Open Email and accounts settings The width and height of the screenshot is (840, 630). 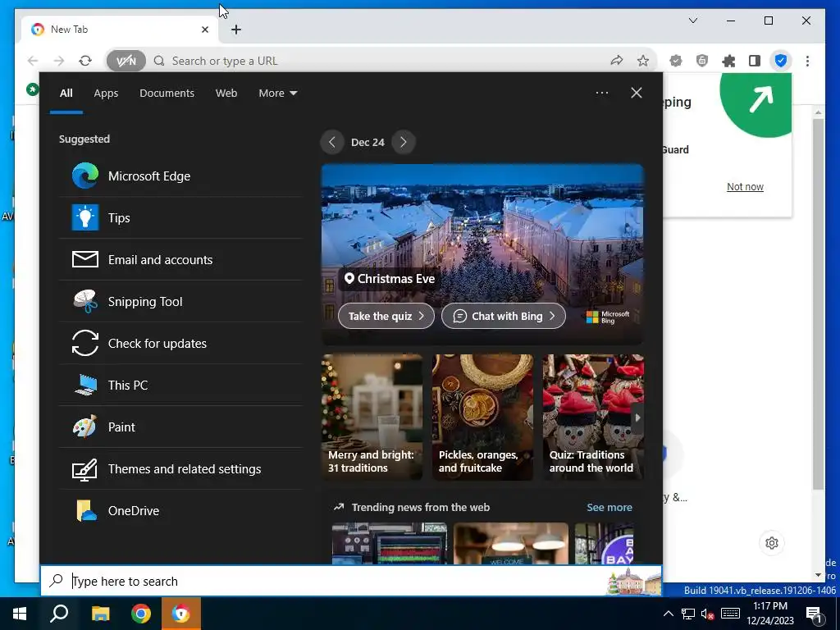click(180, 260)
